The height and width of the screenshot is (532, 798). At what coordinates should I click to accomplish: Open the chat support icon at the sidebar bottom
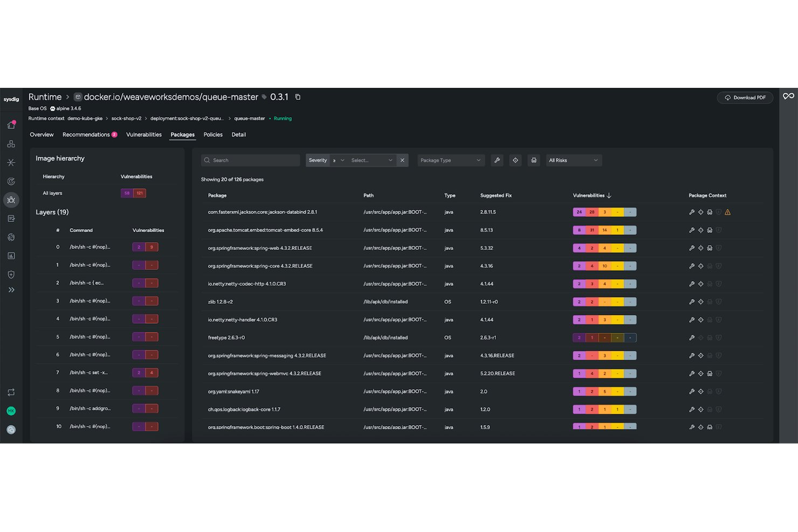(x=11, y=430)
